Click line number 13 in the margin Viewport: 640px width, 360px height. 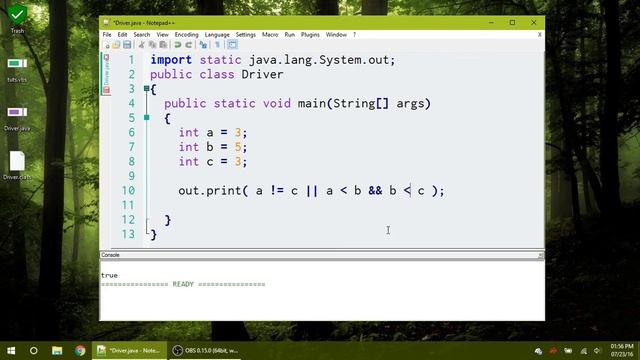pyautogui.click(x=128, y=234)
